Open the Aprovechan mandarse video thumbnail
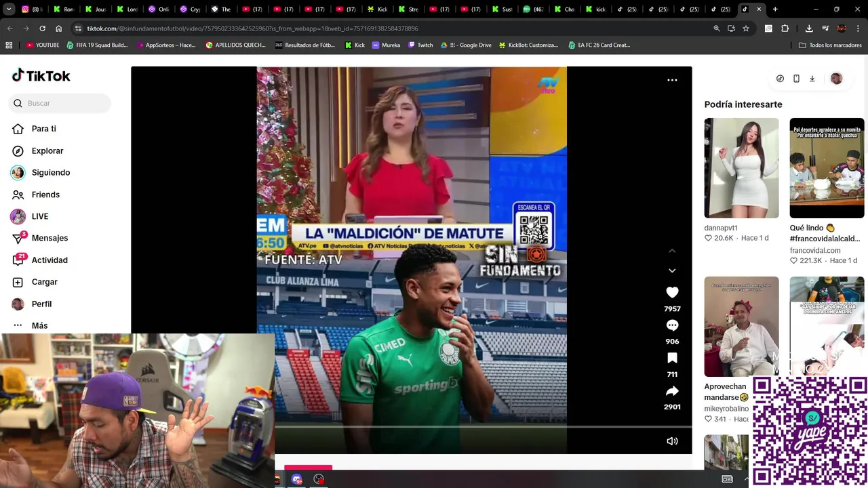 pos(741,327)
